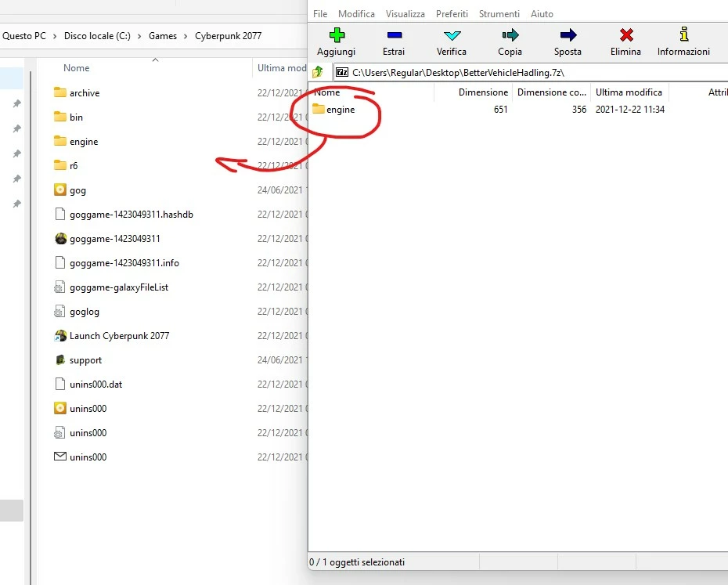Screen dimensions: 728x585
Task: Click Games in the breadcrumb path
Action: [163, 36]
